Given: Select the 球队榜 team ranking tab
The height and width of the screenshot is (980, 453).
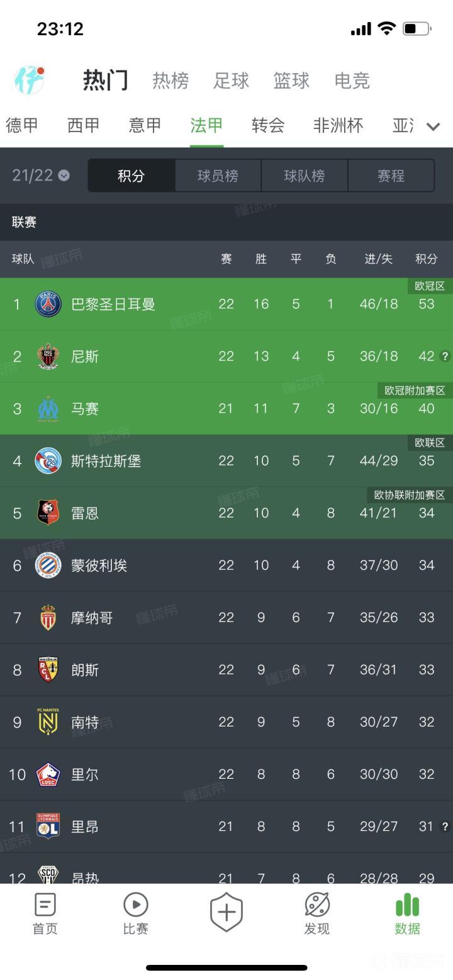Looking at the screenshot, I should 305,175.
